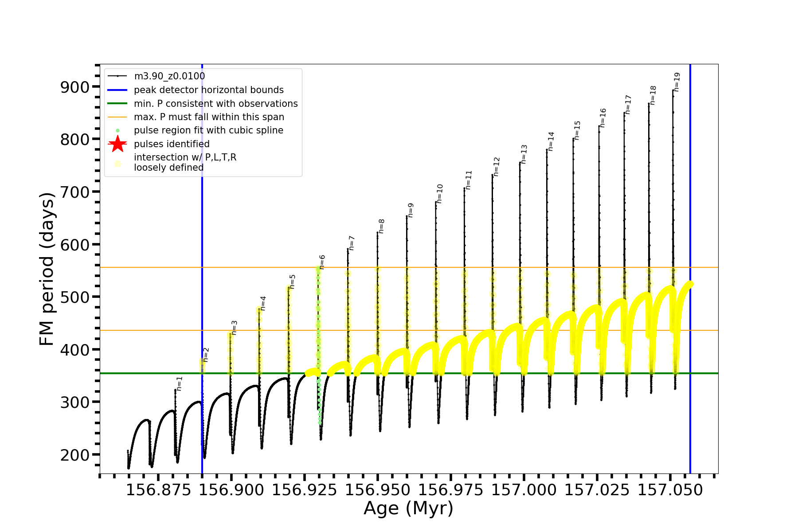Click the red star pulses identified marker

(x=117, y=144)
